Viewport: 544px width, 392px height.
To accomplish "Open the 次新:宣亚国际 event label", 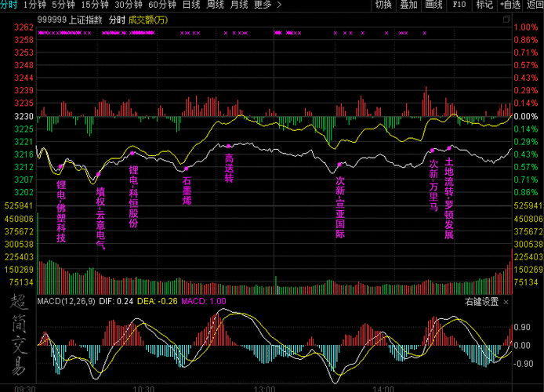I will [339, 208].
